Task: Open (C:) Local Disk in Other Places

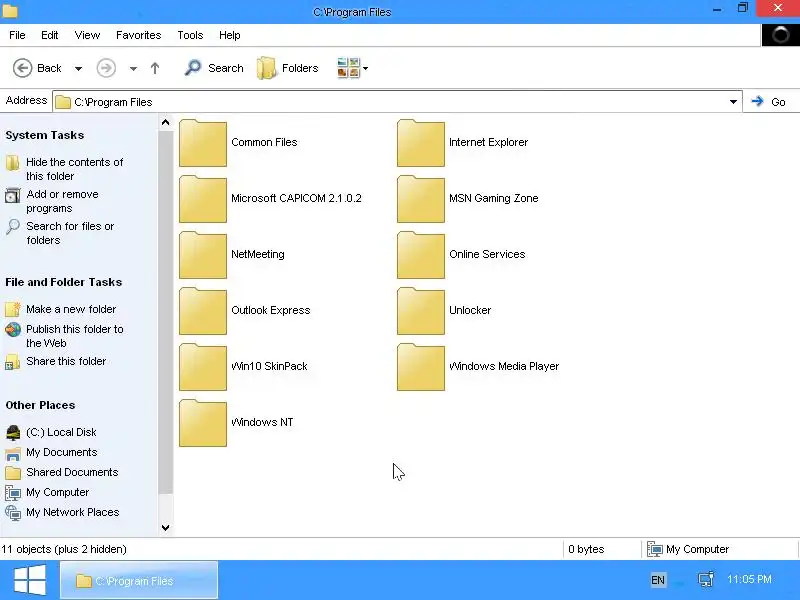Action: coord(61,432)
